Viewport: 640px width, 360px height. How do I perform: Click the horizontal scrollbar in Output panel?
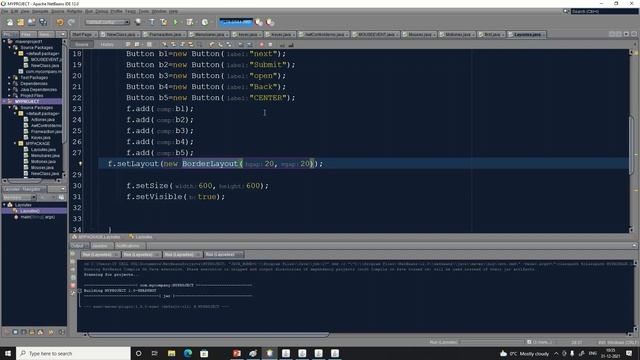click(x=208, y=335)
